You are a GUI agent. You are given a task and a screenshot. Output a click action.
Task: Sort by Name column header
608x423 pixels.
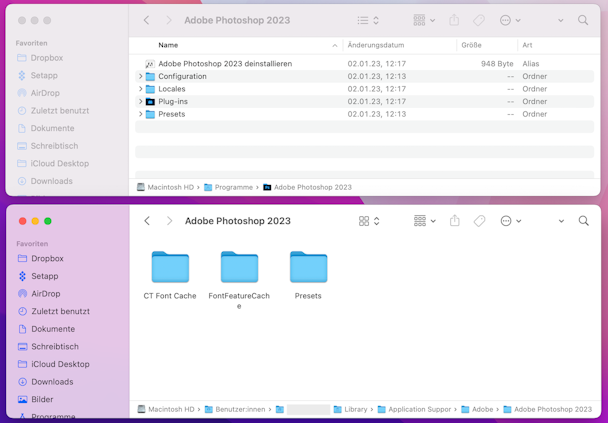coord(168,45)
